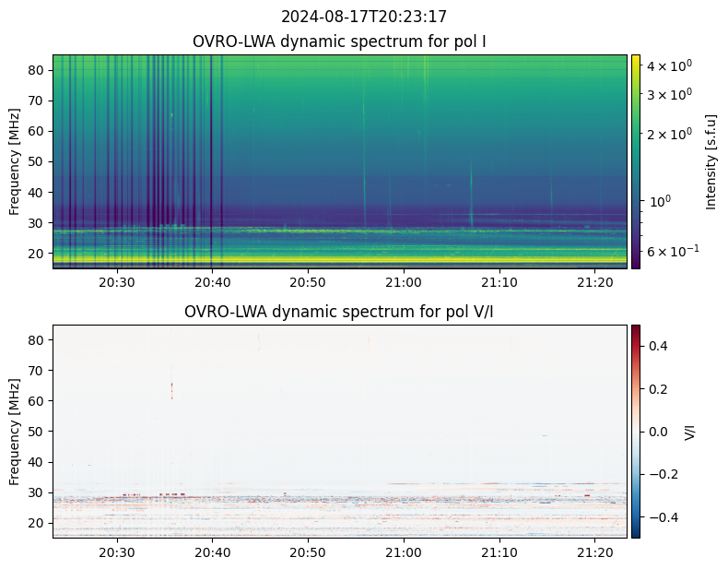Click the 20:30 tick label under bottom plot
728x569 pixels.
117,552
